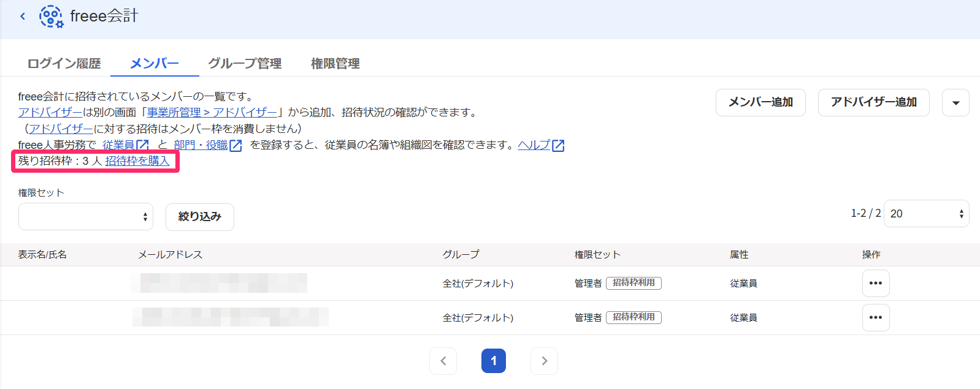Click 全社(デフォルト) in the second member row
This screenshot has height=389, width=980.
[478, 318]
